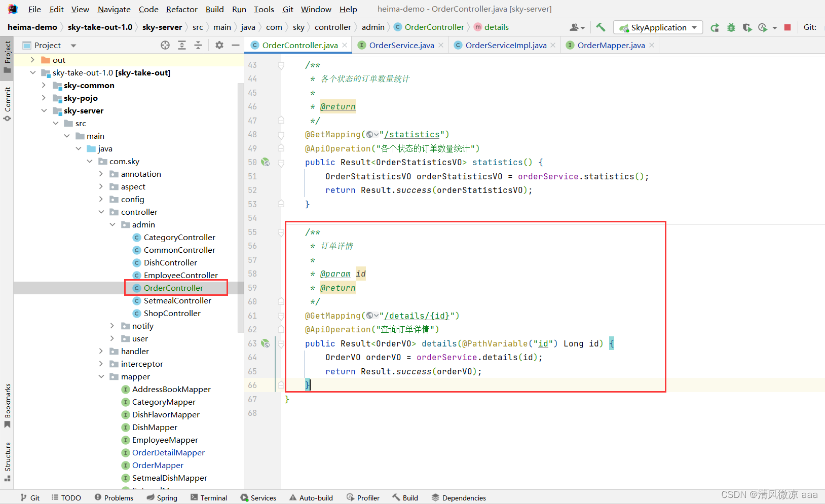
Task: Open the profiler run icon
Action: (763, 27)
